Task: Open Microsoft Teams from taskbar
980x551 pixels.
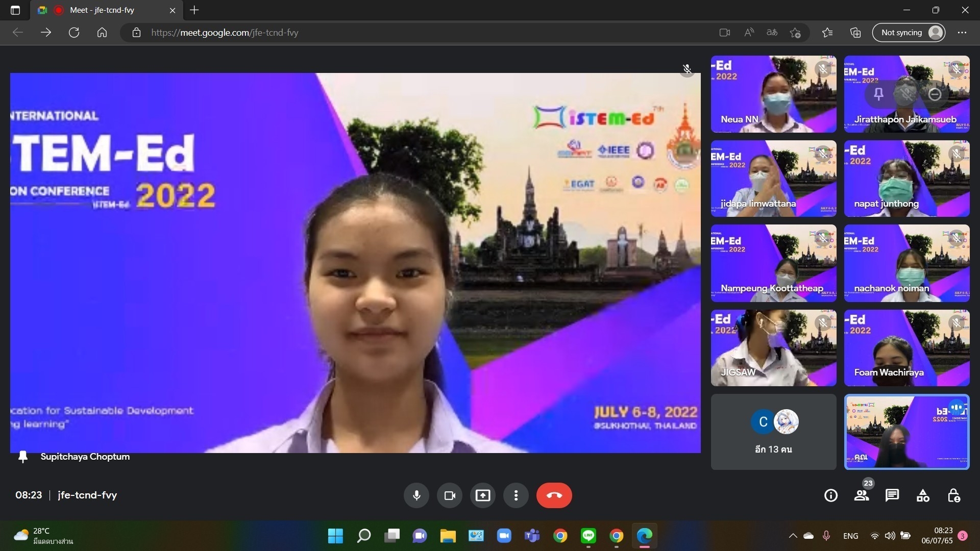Action: pos(532,536)
